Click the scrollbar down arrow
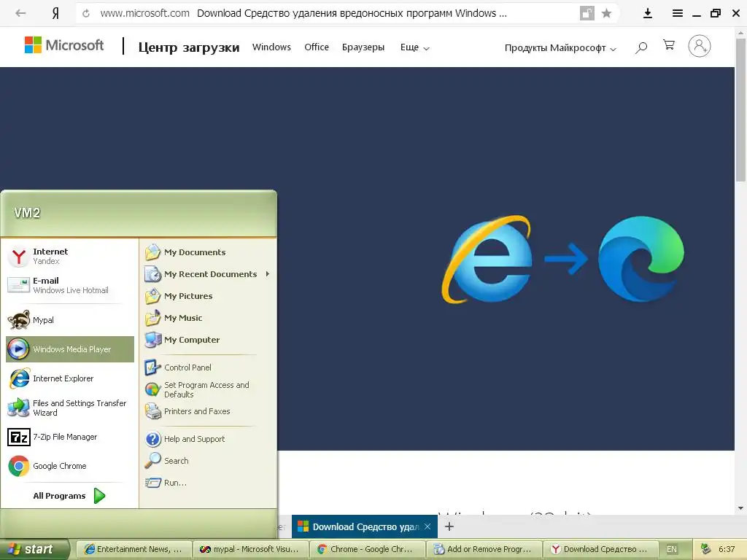747x560 pixels. point(740,508)
